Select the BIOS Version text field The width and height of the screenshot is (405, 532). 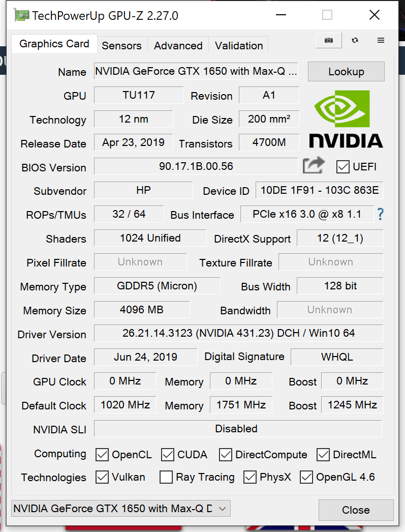pos(195,167)
